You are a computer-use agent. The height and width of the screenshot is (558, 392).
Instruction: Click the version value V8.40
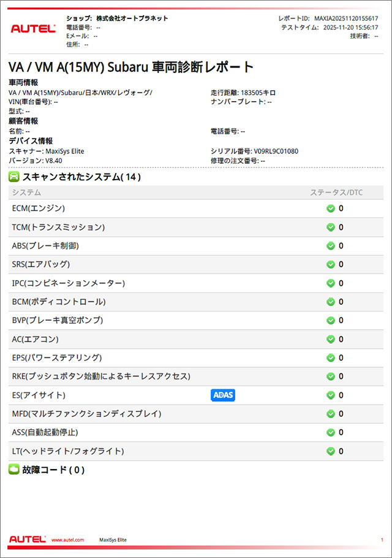(54, 161)
